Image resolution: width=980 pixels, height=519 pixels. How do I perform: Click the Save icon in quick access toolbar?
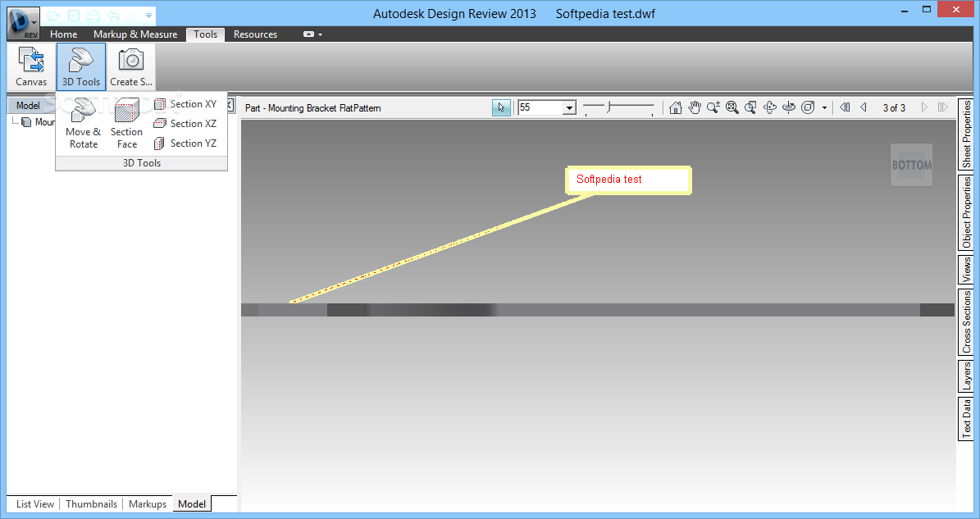[x=74, y=16]
